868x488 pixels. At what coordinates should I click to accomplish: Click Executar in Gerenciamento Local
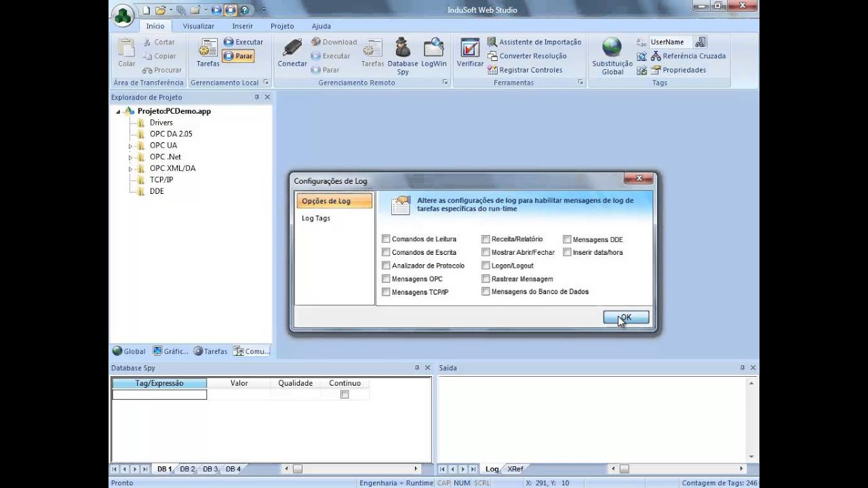(243, 42)
